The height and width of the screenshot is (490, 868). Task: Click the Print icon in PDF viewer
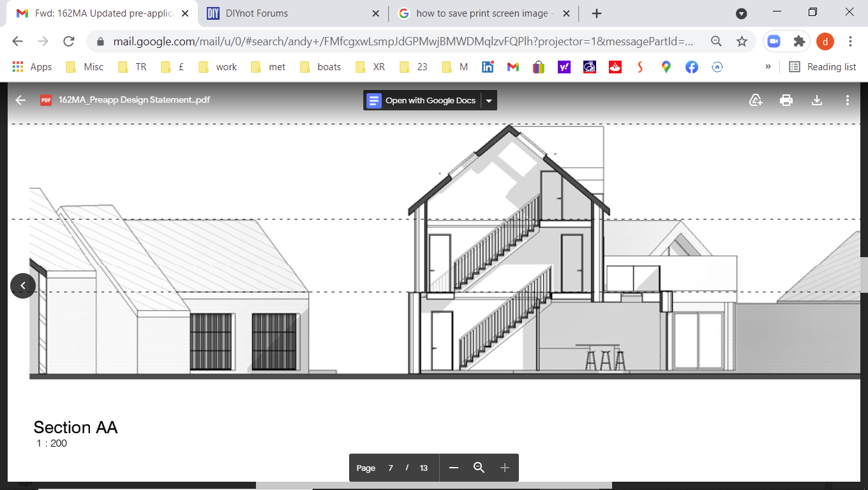[x=786, y=100]
